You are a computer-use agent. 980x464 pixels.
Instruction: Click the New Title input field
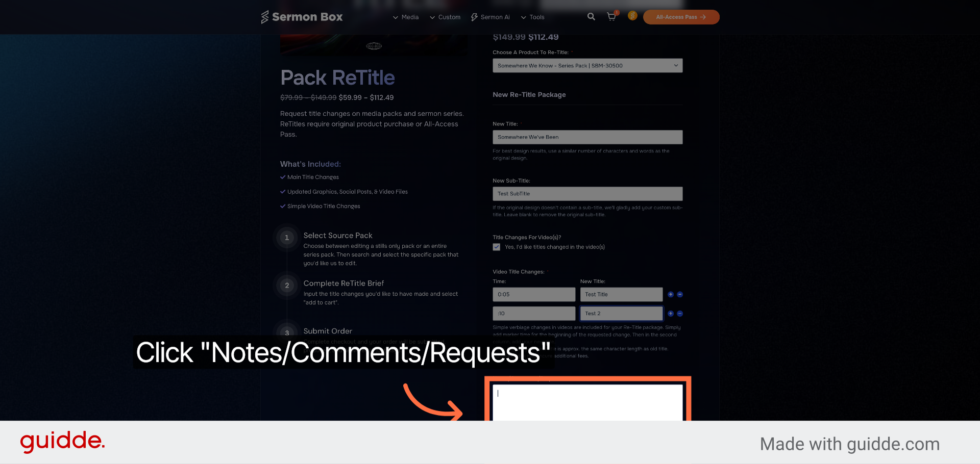[587, 137]
